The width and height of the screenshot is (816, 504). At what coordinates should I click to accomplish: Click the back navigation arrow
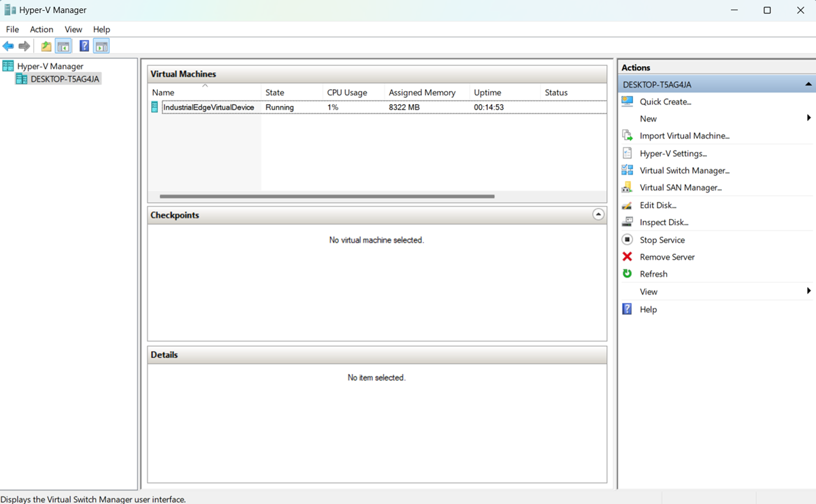click(8, 46)
